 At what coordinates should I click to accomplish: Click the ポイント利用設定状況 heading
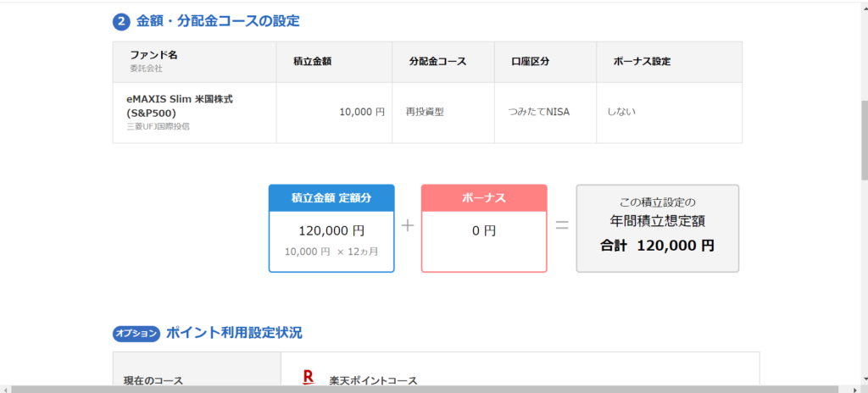234,333
